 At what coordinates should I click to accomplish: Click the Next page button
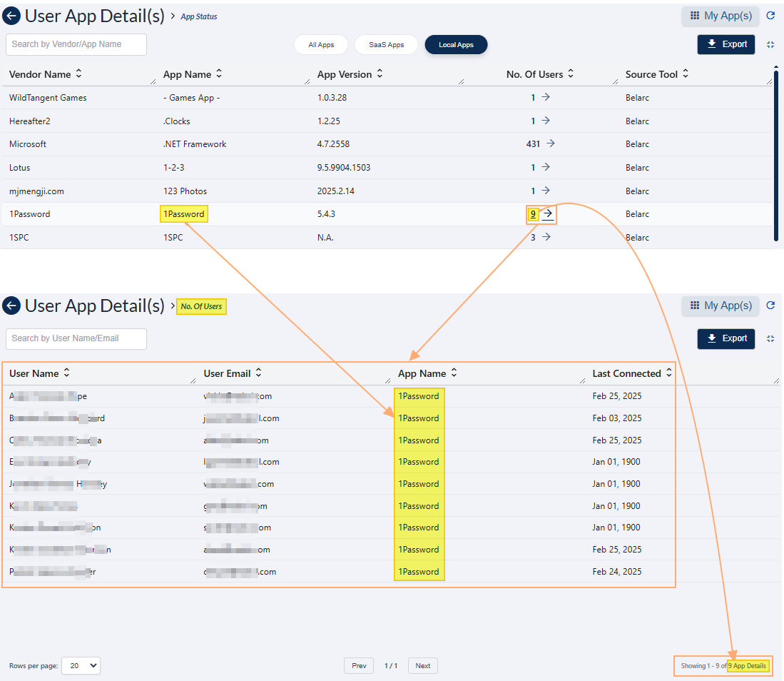point(422,665)
